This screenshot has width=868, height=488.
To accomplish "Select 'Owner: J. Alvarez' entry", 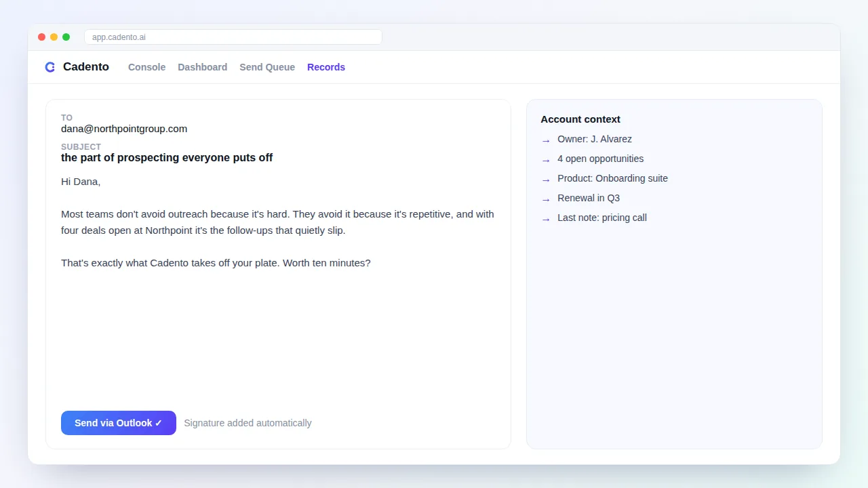I will [595, 139].
